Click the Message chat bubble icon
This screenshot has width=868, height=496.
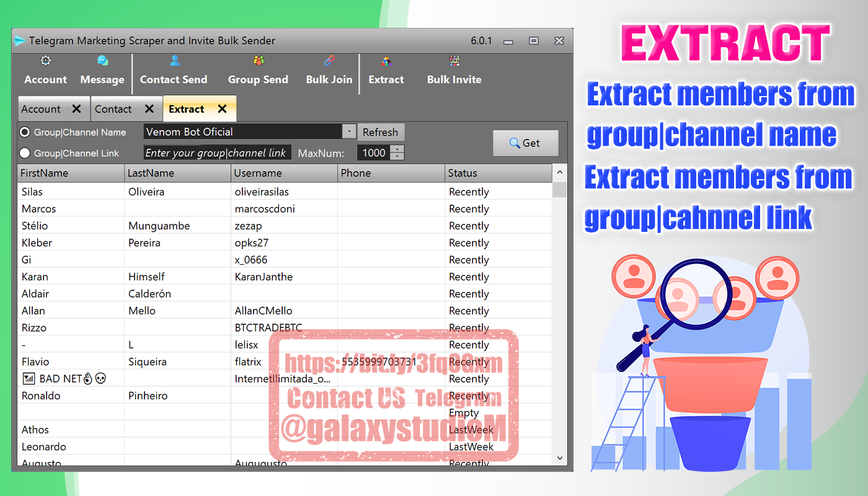[102, 61]
